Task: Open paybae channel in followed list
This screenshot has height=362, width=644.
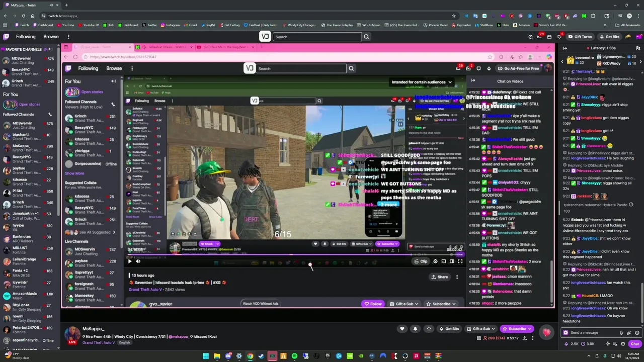Action: click(x=29, y=170)
